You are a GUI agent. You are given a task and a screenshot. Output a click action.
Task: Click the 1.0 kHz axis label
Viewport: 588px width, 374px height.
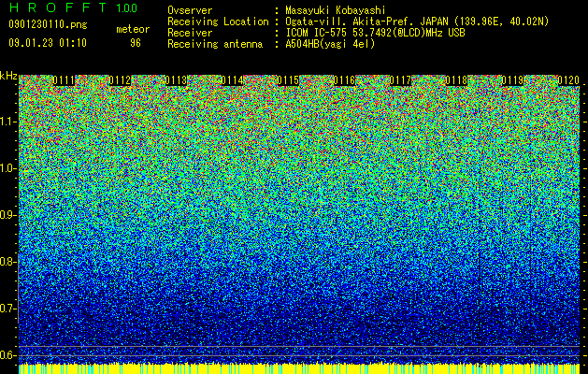(7, 168)
